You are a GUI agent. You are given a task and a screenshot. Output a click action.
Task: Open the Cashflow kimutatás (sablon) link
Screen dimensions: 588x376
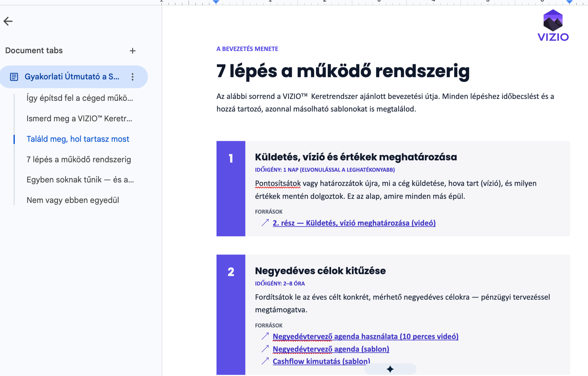click(x=321, y=362)
